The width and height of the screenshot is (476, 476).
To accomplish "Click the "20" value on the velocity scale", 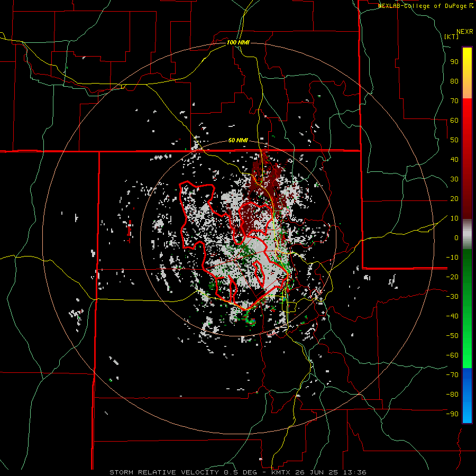I will [x=454, y=198].
